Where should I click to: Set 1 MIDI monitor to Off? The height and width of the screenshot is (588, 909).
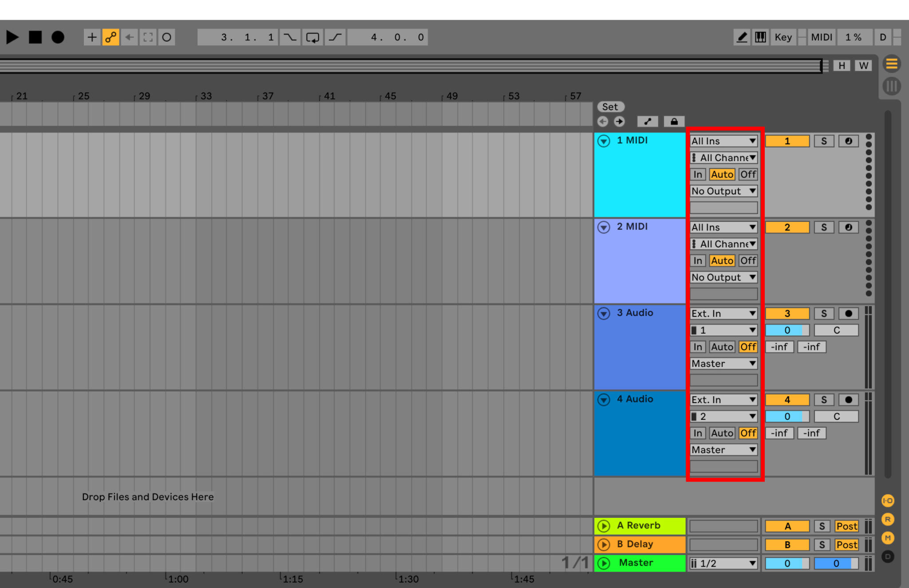tap(748, 174)
